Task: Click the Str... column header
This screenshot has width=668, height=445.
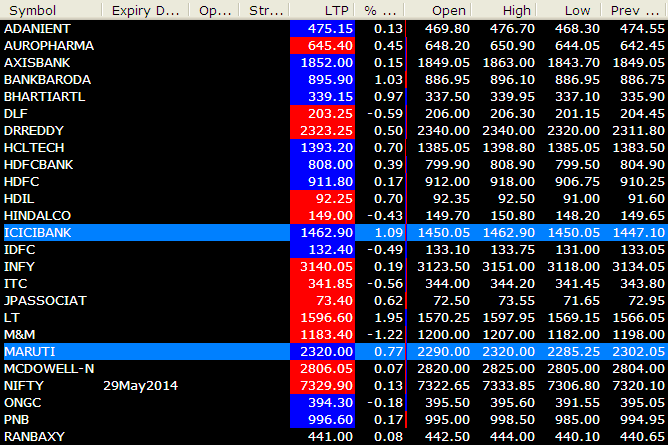Action: (265, 10)
